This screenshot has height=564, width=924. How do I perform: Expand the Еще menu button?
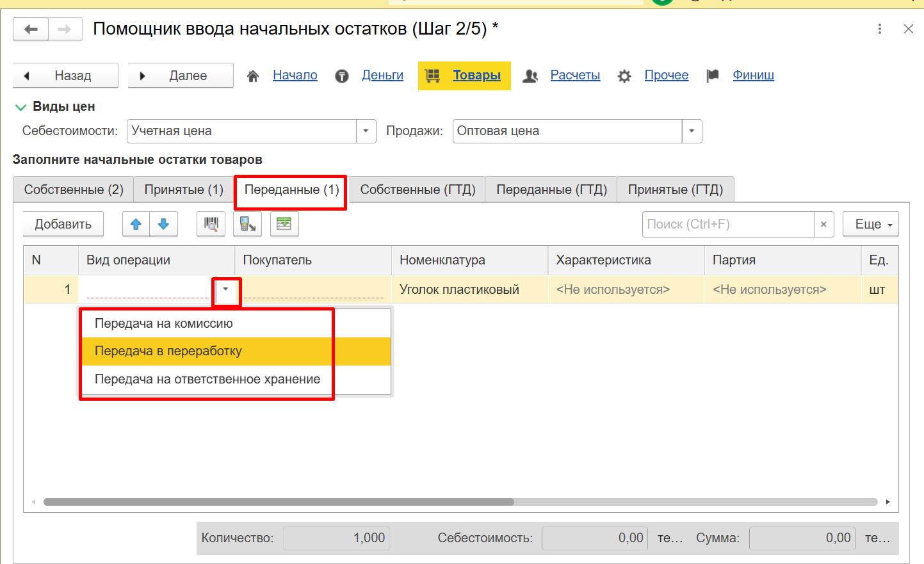coord(870,224)
